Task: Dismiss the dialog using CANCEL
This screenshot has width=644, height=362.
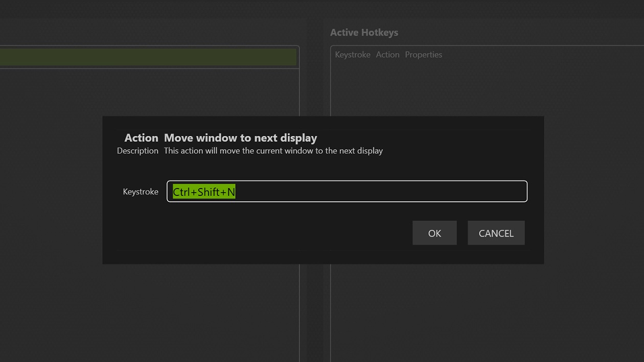Action: coord(496,233)
